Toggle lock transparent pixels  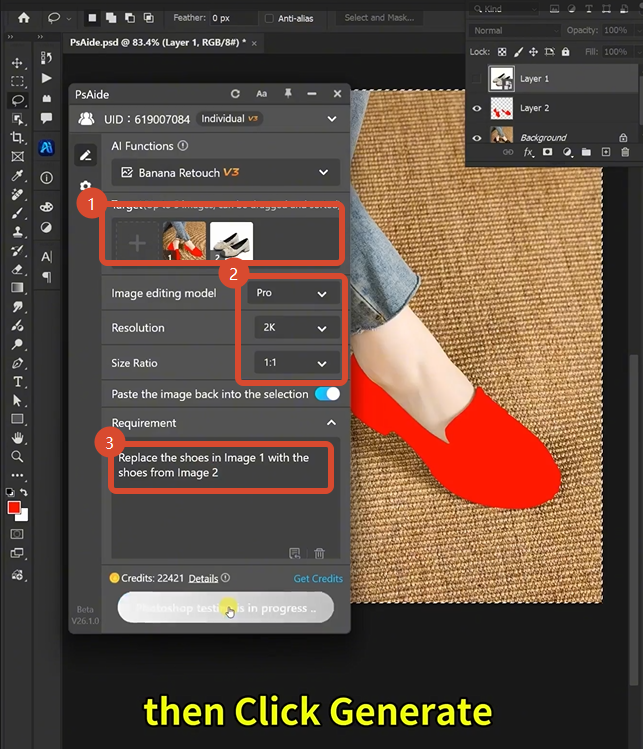pos(502,52)
